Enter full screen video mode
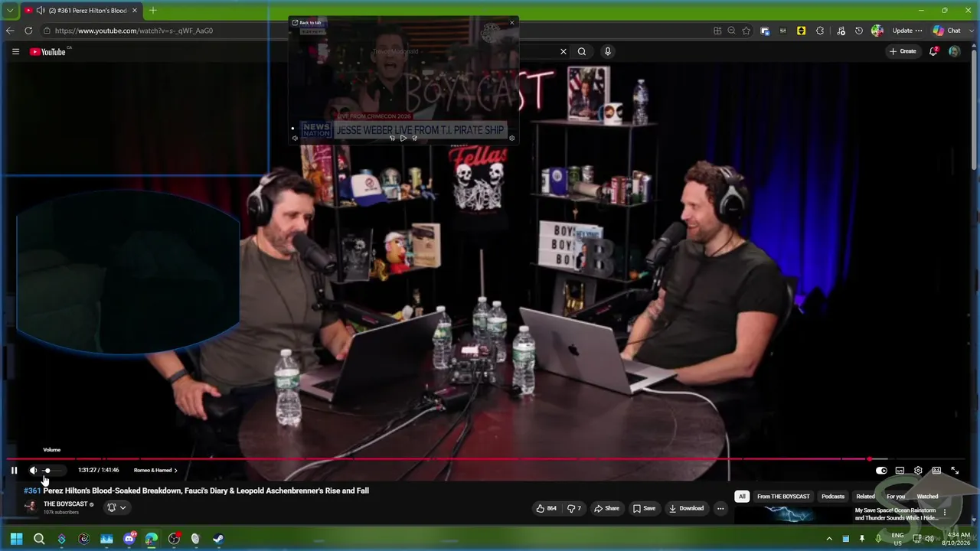Viewport: 980px width, 551px height. pos(955,471)
